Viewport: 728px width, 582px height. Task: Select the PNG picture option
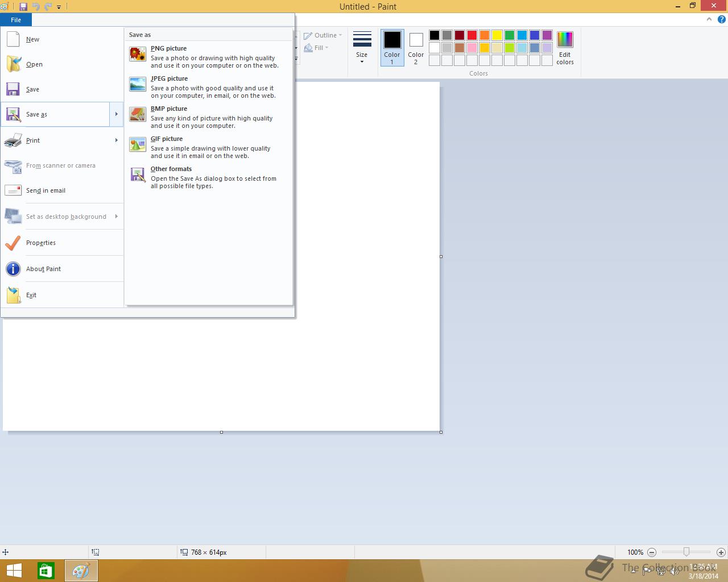tap(209, 57)
